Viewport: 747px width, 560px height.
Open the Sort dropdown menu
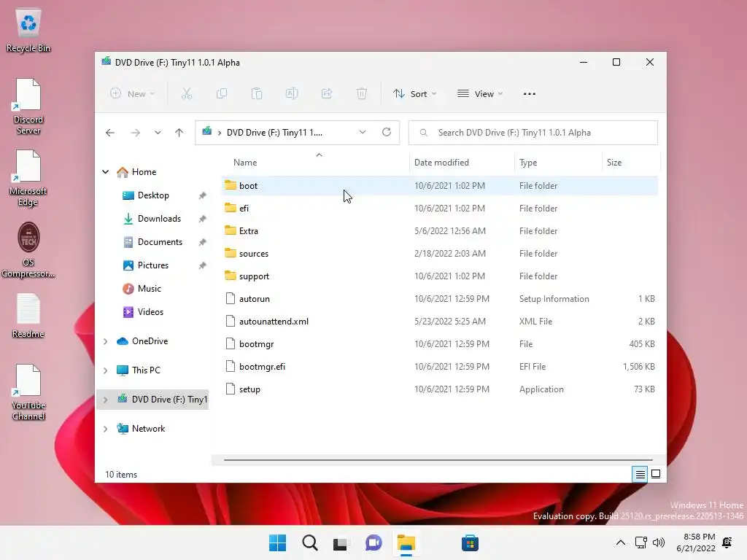[x=414, y=94]
